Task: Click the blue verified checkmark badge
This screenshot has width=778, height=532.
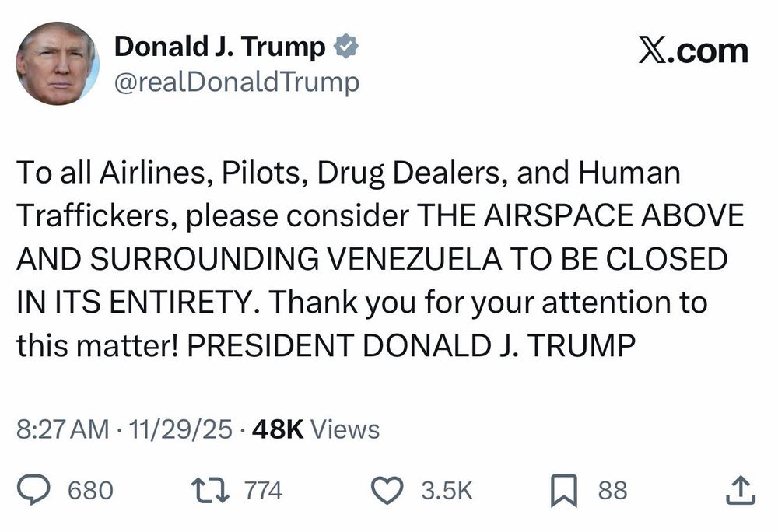Action: pos(345,47)
